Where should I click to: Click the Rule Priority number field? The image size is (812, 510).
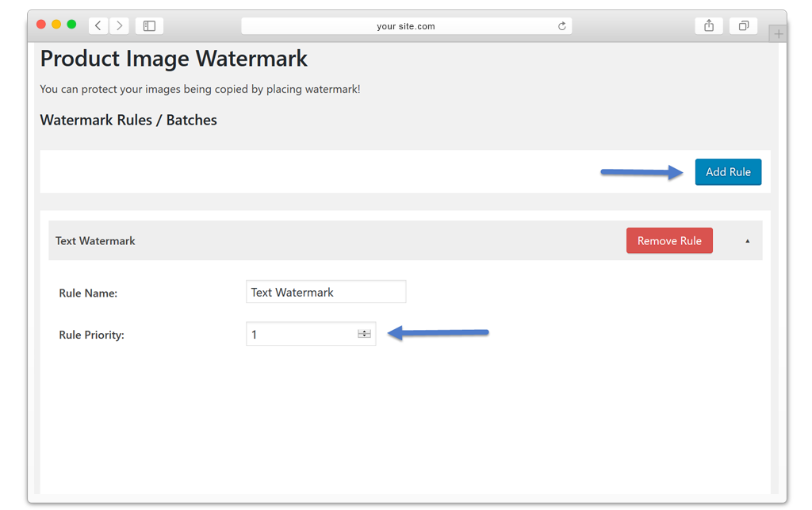coord(311,334)
